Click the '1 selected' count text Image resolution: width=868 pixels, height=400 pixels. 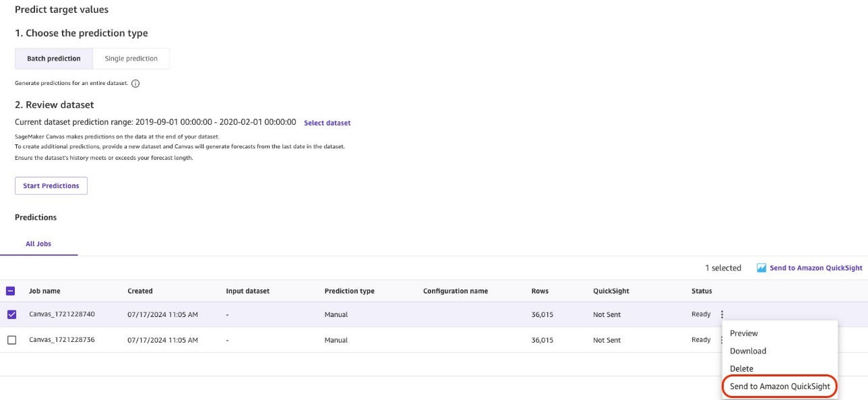tap(723, 268)
